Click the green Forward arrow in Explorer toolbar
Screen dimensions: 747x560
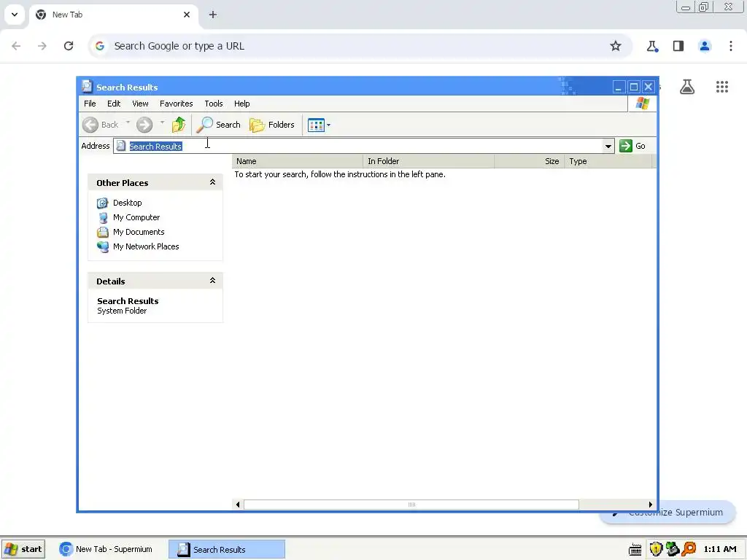pos(144,125)
